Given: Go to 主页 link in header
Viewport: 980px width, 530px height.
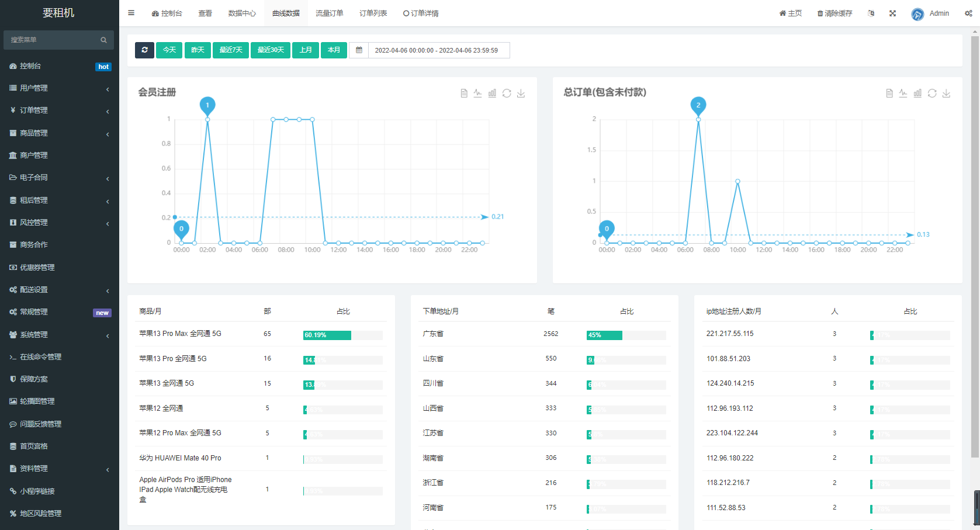Looking at the screenshot, I should click(791, 13).
